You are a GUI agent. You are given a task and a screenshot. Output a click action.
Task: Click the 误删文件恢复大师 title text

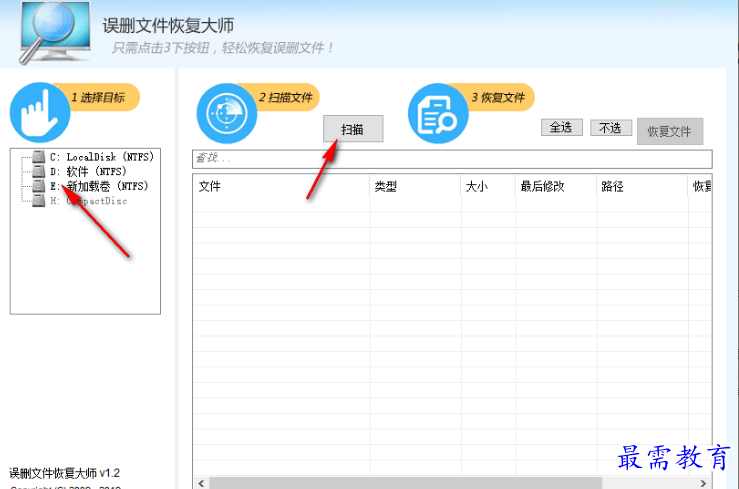pyautogui.click(x=168, y=25)
